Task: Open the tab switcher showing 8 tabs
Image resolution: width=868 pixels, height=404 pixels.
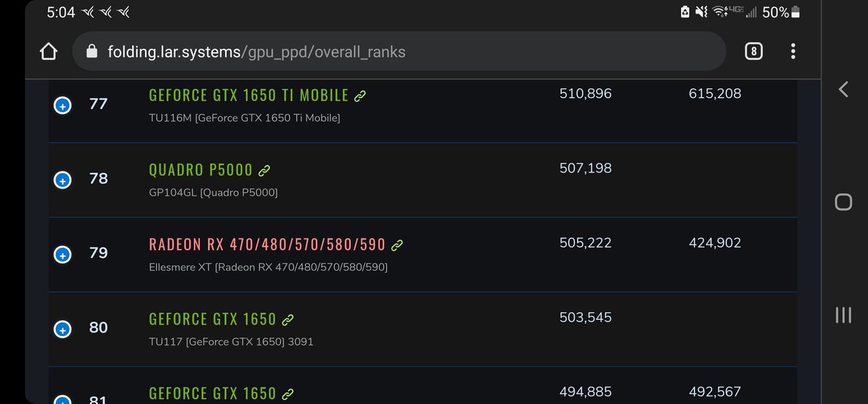Action: (753, 52)
